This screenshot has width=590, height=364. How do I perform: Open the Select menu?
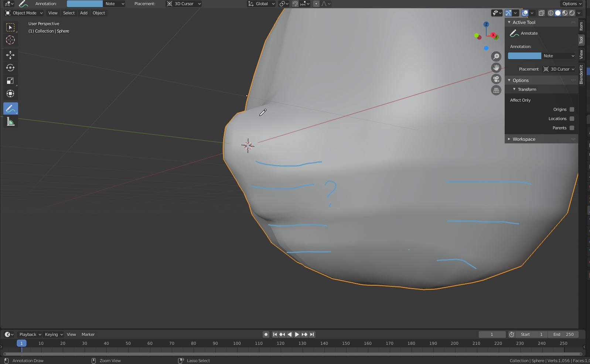click(69, 13)
